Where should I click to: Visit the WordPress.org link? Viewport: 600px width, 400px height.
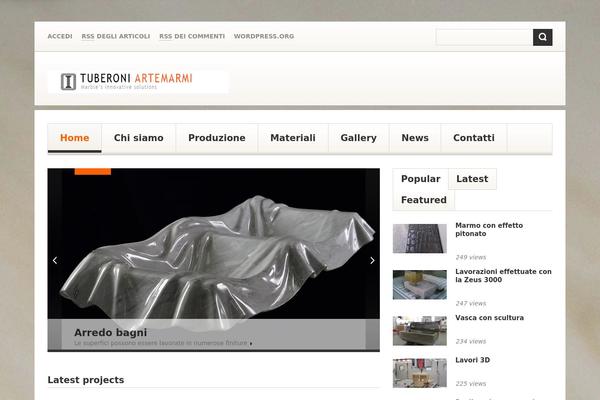pos(264,36)
